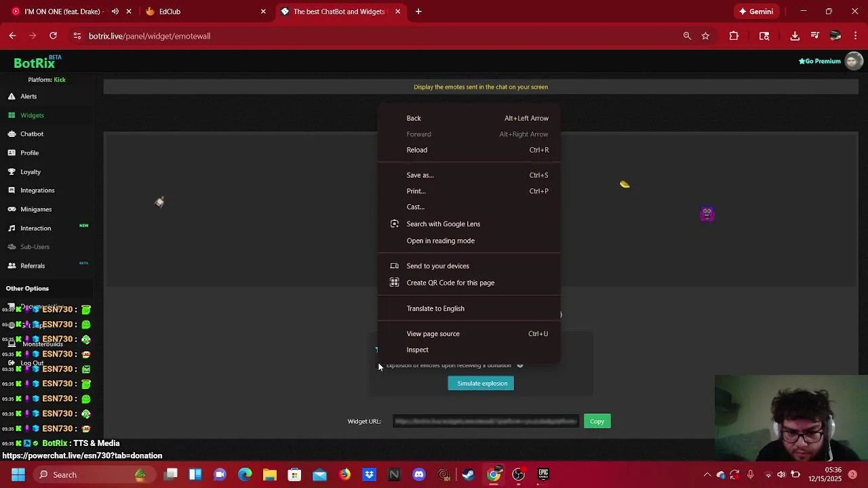Go back using browser arrow

point(12,36)
